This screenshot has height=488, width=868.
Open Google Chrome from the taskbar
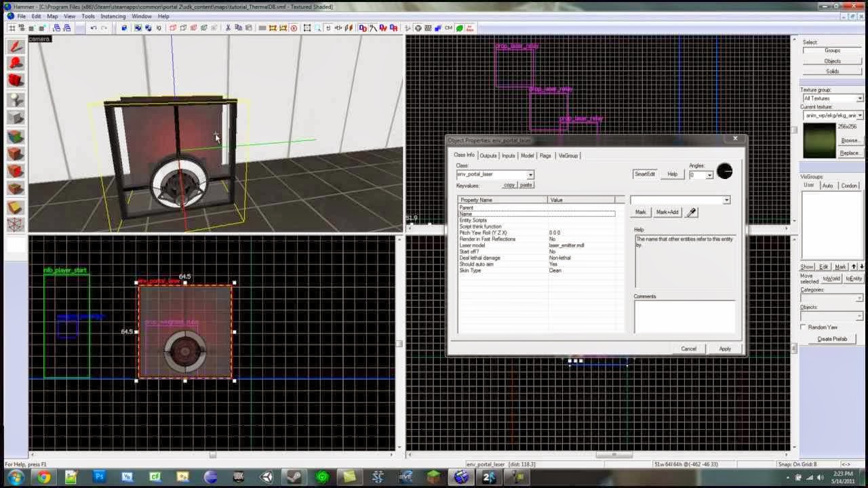pos(43,476)
